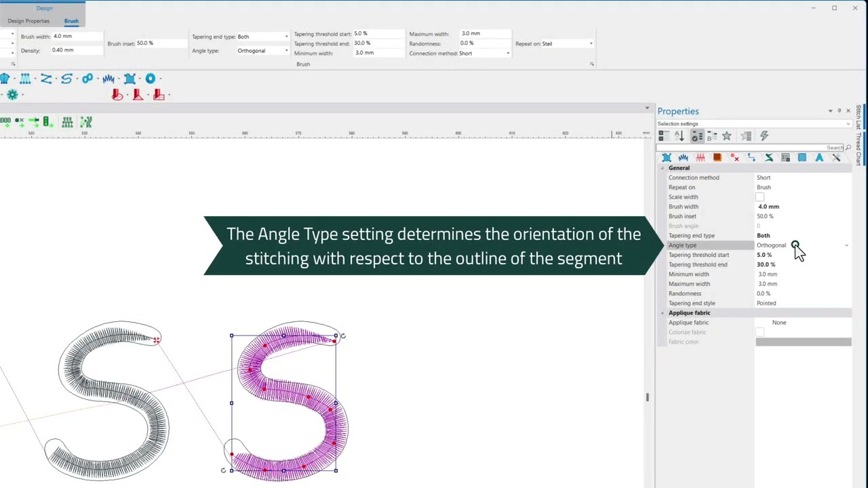Click the green trim arrow command icon
This screenshot has width=868, height=488.
pyautogui.click(x=33, y=122)
